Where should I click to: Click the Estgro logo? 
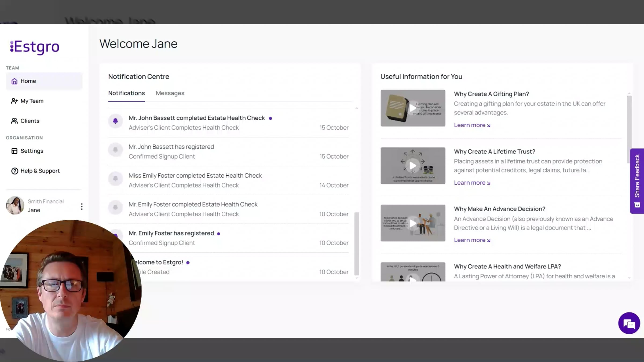click(35, 47)
